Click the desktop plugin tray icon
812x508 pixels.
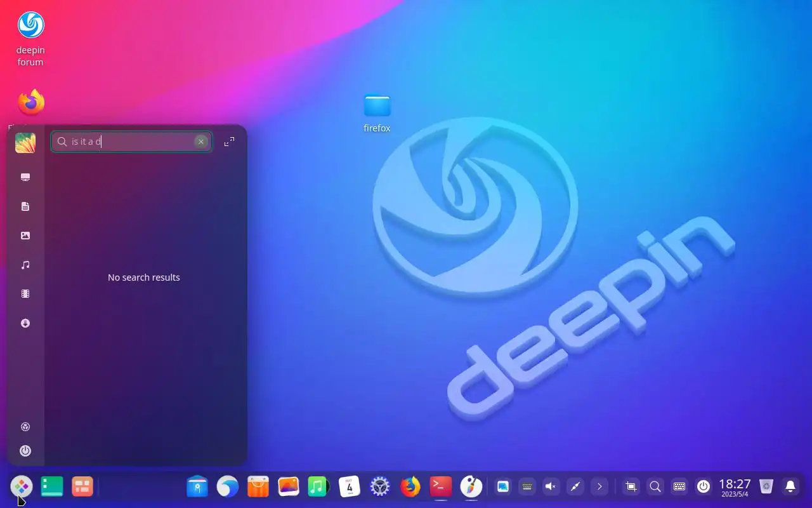(503, 487)
